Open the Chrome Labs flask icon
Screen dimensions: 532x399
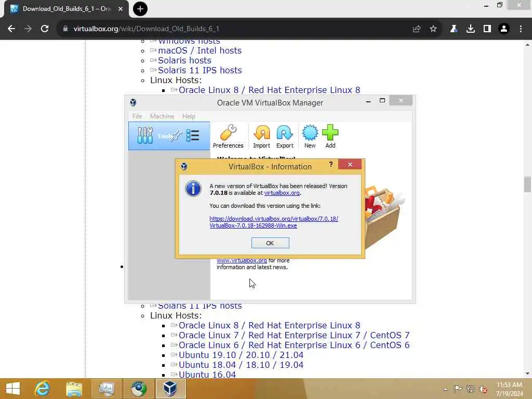coord(454,29)
